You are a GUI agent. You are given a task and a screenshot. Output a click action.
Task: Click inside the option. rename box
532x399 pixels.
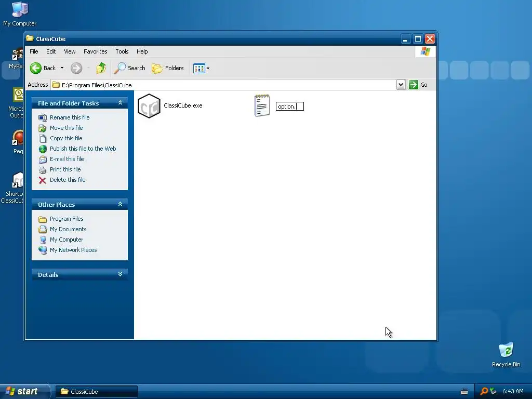[x=290, y=107]
